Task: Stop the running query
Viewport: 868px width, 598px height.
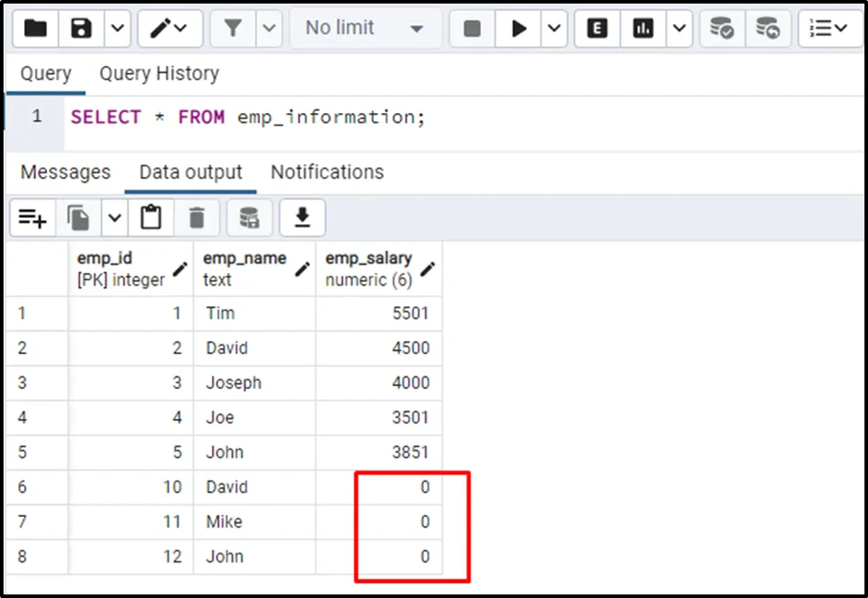Action: [472, 28]
